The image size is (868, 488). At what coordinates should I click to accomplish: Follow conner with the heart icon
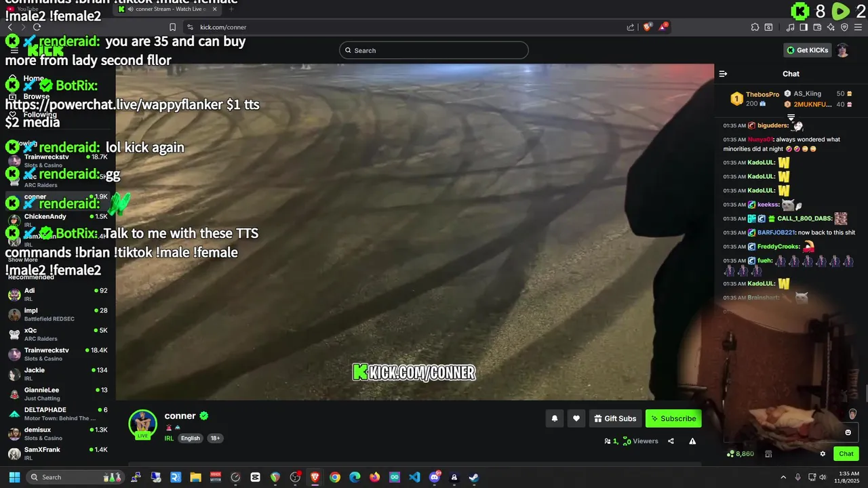(576, 419)
